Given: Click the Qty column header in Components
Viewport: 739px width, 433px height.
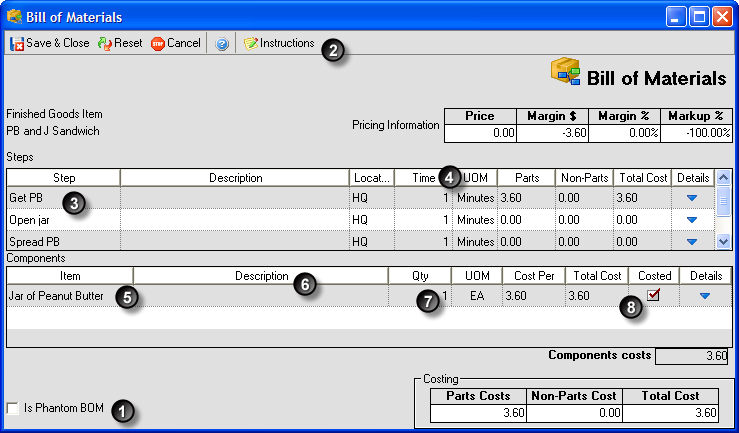Looking at the screenshot, I should point(419,275).
